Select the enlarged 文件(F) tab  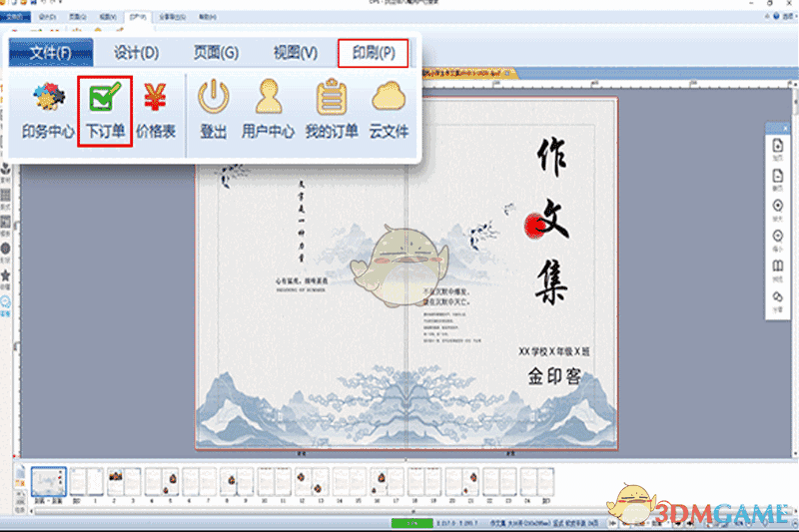pyautogui.click(x=51, y=53)
